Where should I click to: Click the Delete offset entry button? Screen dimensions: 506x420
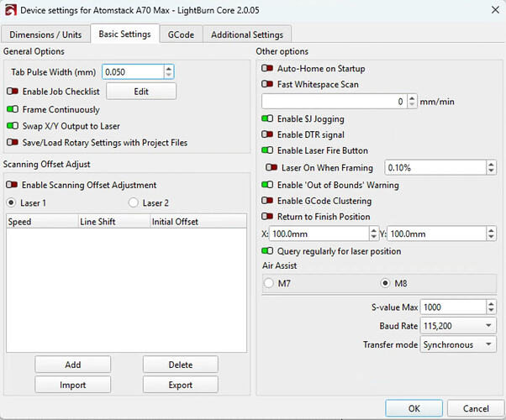[x=181, y=365]
